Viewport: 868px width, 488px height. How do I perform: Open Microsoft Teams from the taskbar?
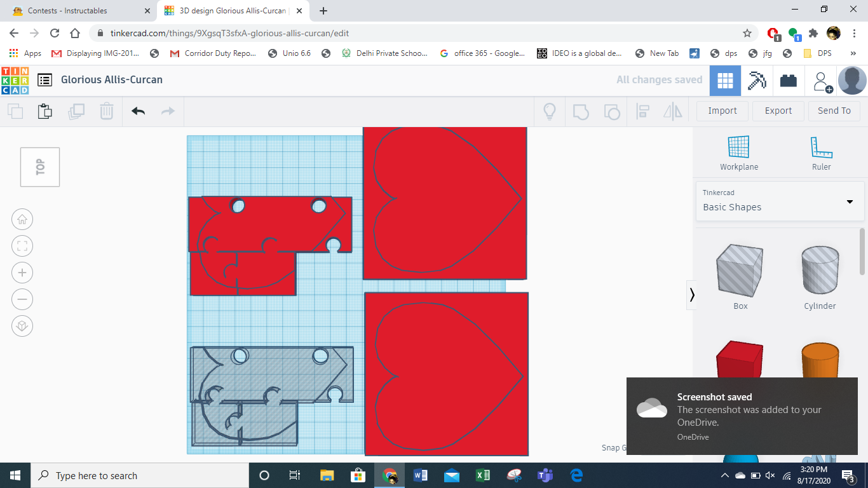545,475
